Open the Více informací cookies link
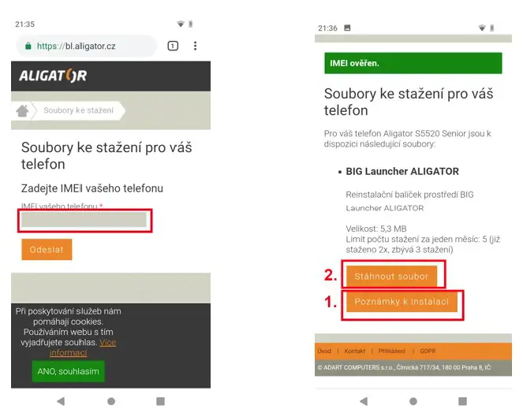Screen dimensions: 523x420 tap(83, 348)
